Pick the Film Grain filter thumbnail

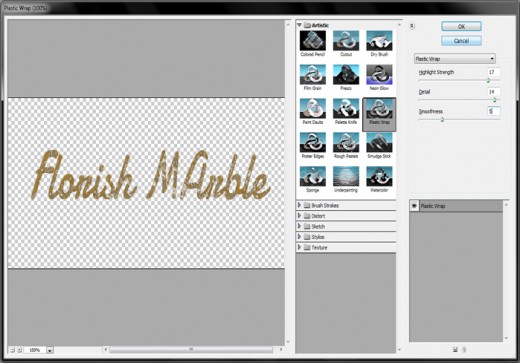[x=313, y=75]
